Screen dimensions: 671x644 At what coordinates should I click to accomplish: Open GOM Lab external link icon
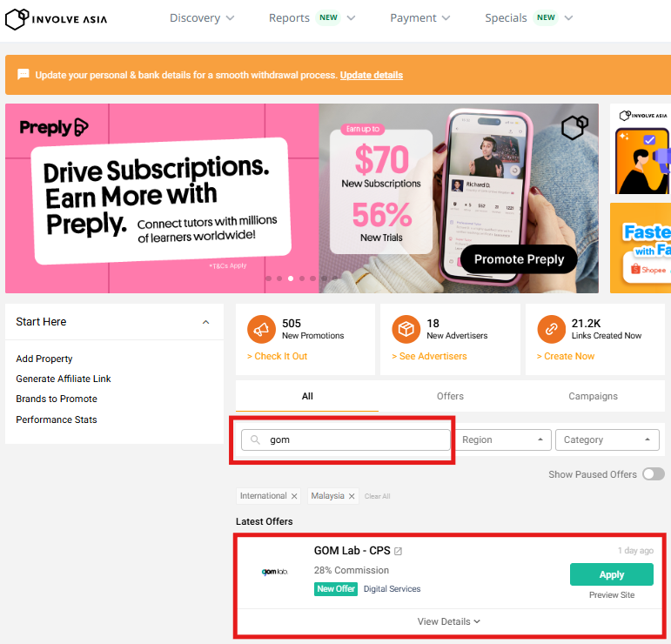pyautogui.click(x=399, y=551)
